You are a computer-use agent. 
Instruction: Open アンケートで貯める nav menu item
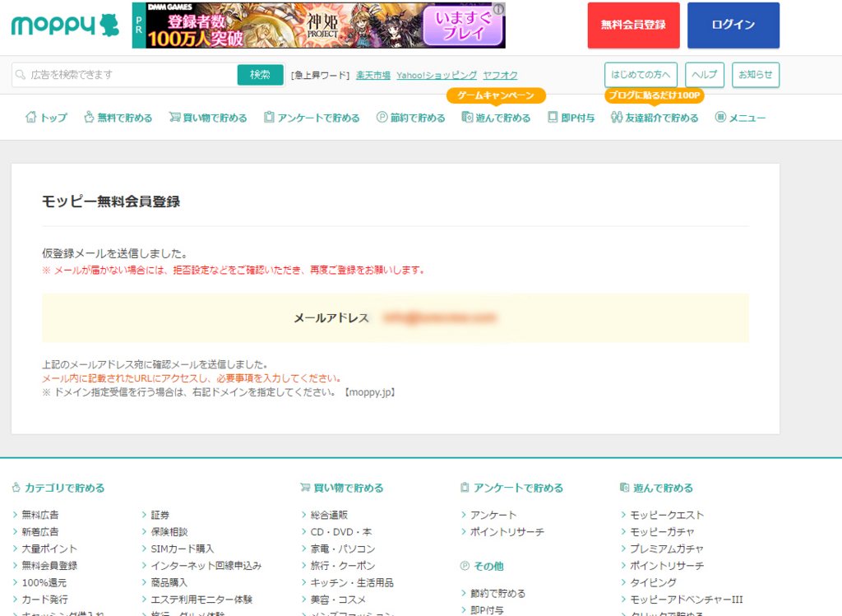312,118
